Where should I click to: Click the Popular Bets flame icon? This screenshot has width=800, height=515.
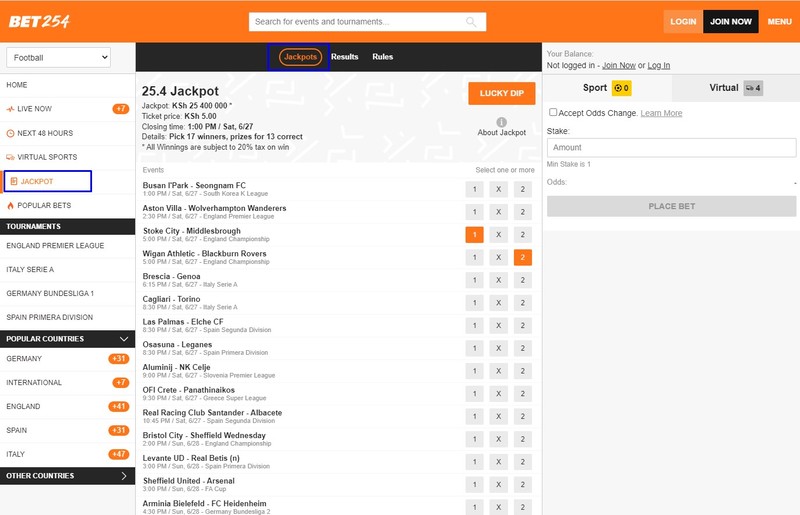pos(10,205)
